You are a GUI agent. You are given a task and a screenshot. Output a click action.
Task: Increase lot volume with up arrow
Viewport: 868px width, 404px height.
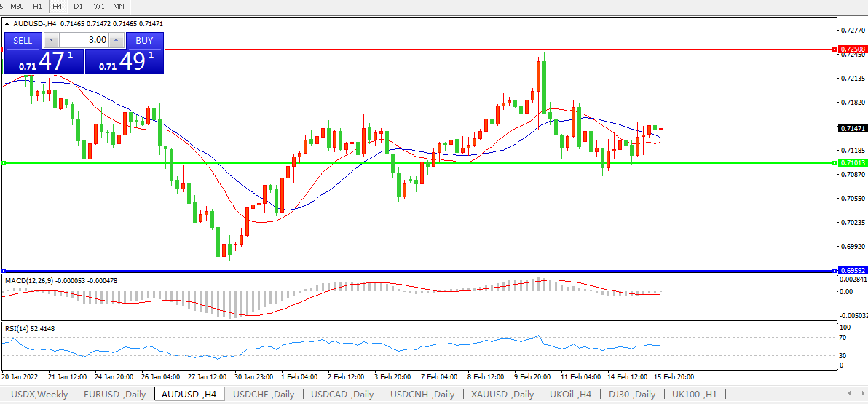click(116, 40)
